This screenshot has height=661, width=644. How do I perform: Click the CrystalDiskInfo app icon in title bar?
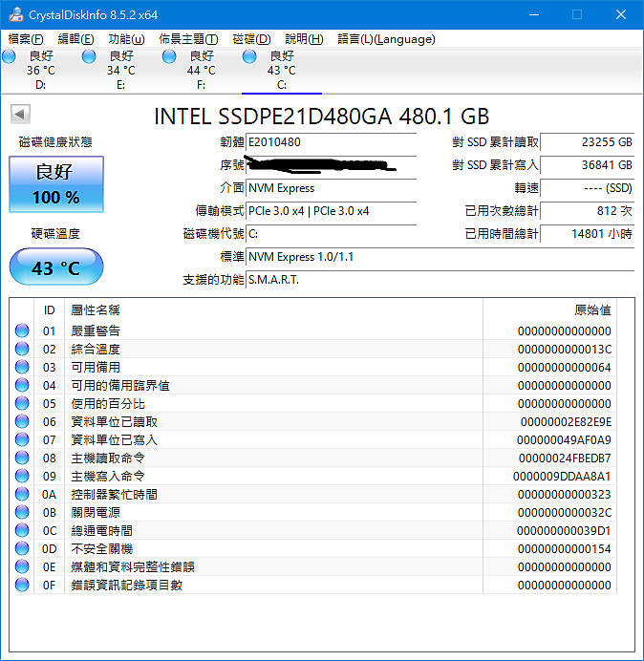[16, 14]
